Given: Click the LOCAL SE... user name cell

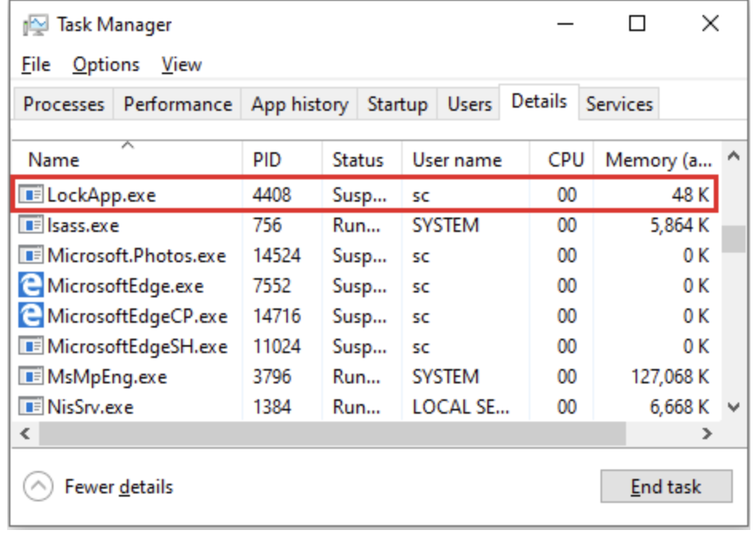Looking at the screenshot, I should coord(460,407).
